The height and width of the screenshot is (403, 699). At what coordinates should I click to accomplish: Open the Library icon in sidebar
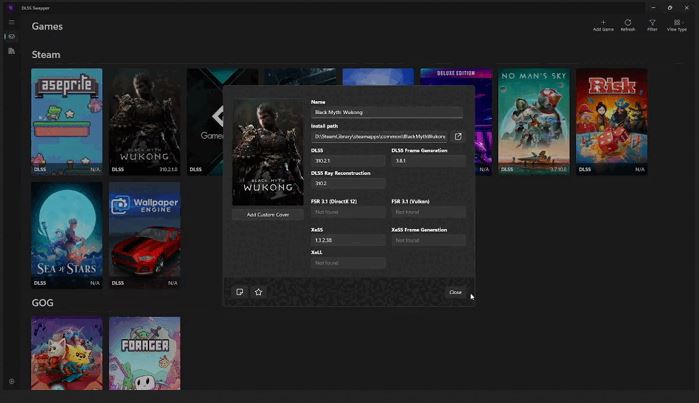point(12,51)
